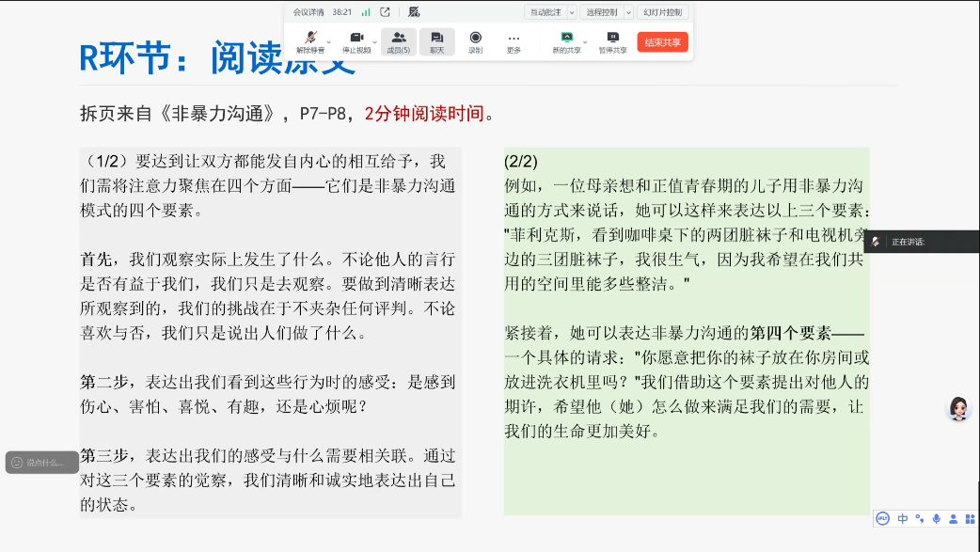Click the iFLY input method microphone icon
Viewport: 980px width, 552px height.
(x=936, y=519)
